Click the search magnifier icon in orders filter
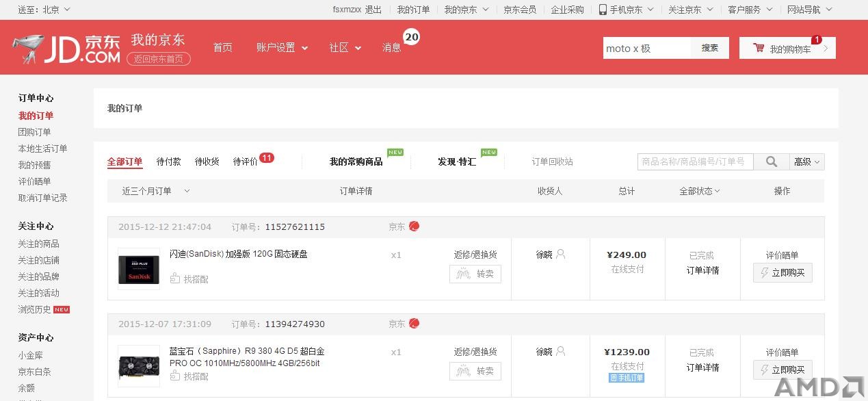 coord(772,161)
